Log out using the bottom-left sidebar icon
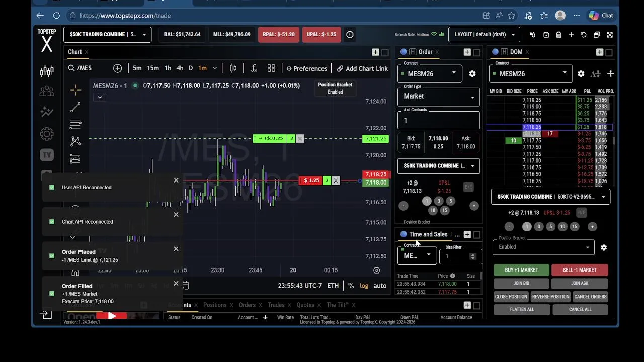Image resolution: width=644 pixels, height=362 pixels. click(46, 315)
